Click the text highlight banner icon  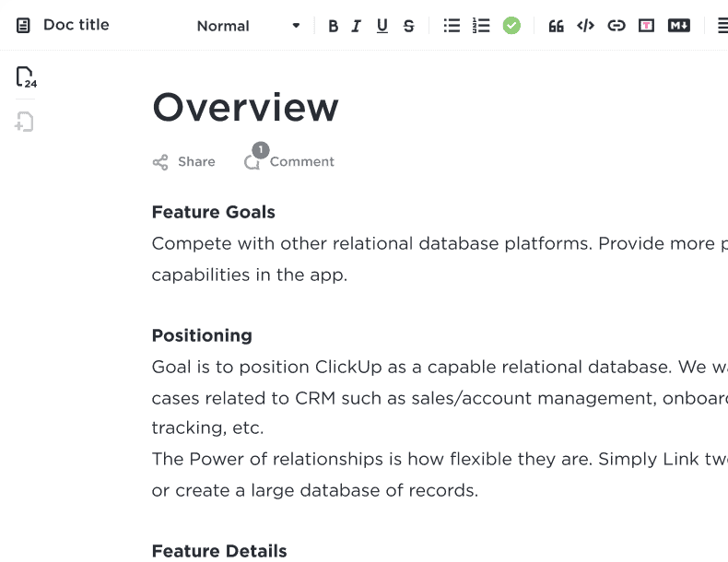(646, 26)
